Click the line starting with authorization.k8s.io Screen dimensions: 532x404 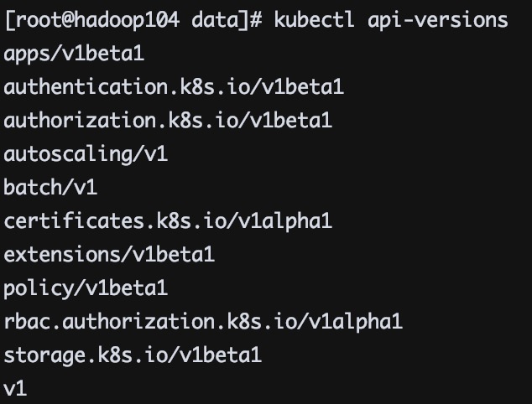(168, 121)
